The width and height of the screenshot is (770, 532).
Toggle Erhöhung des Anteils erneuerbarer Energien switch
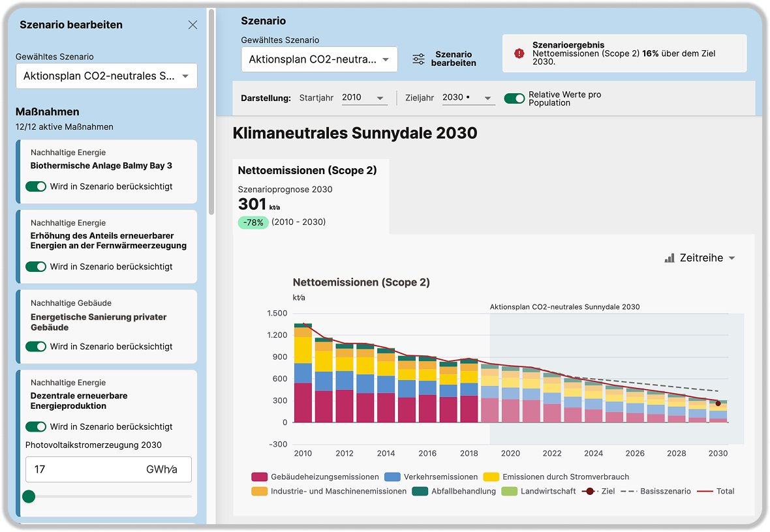click(x=36, y=267)
